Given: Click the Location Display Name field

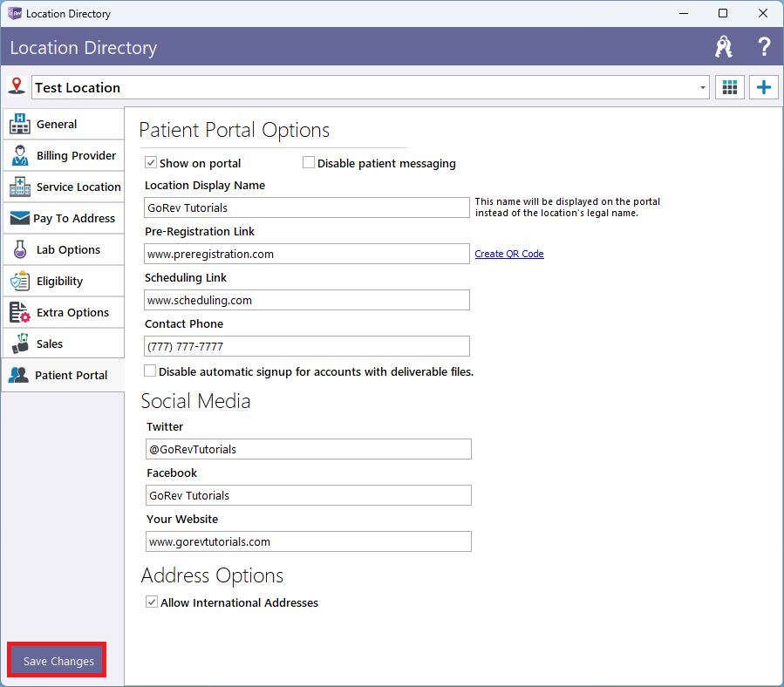Looking at the screenshot, I should (x=307, y=207).
